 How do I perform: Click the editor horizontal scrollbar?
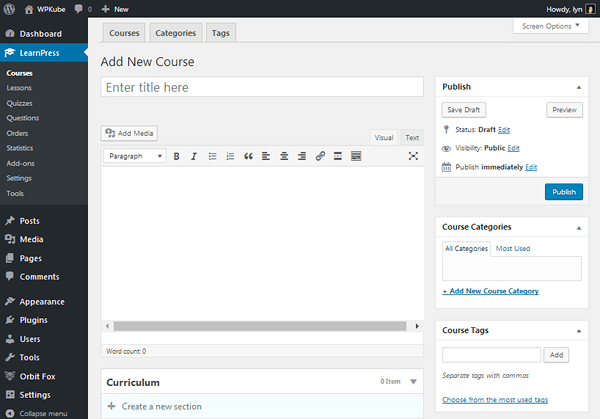pos(262,326)
